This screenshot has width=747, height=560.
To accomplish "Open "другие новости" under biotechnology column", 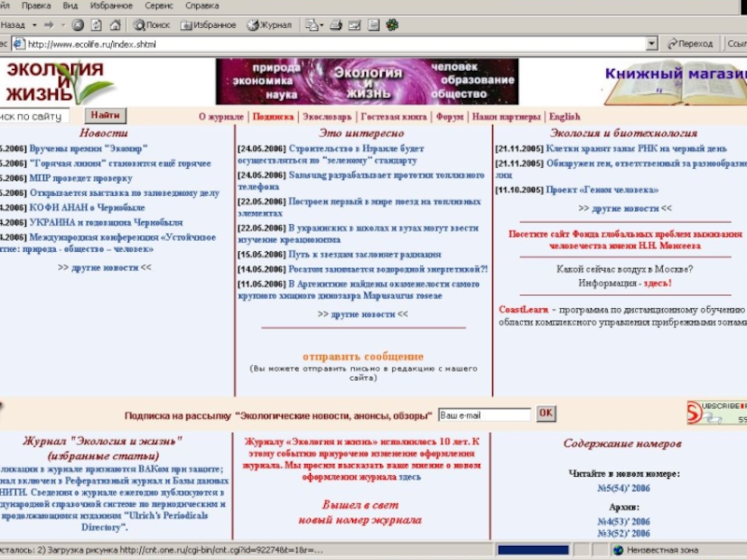I will [x=625, y=208].
